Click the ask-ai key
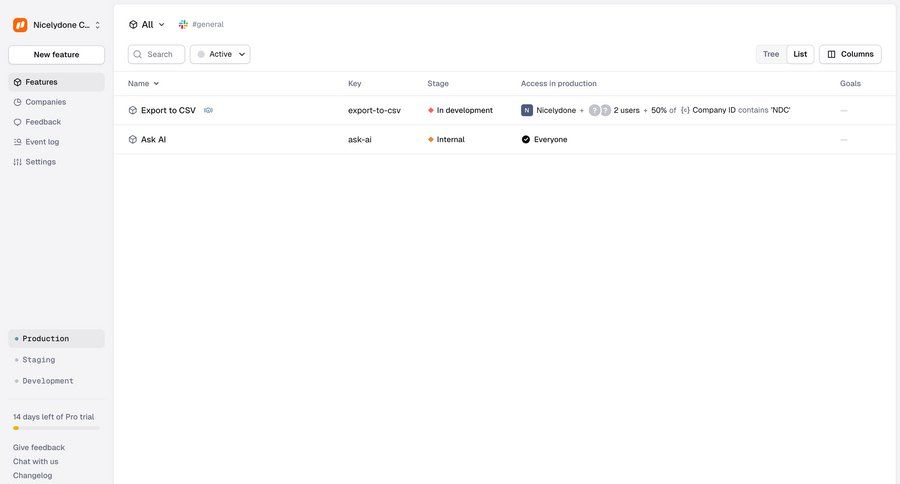This screenshot has height=484, width=900. pyautogui.click(x=359, y=140)
